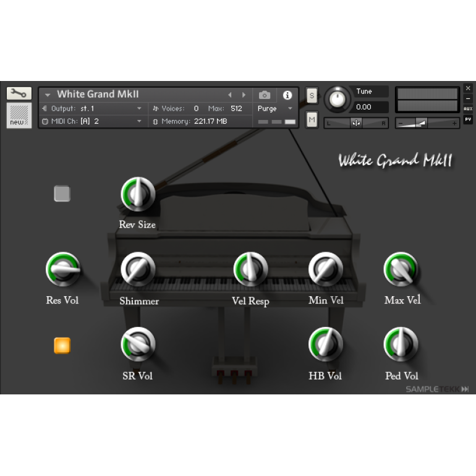Go to the previous instrument preset arrow
The image size is (476, 476).
click(230, 95)
